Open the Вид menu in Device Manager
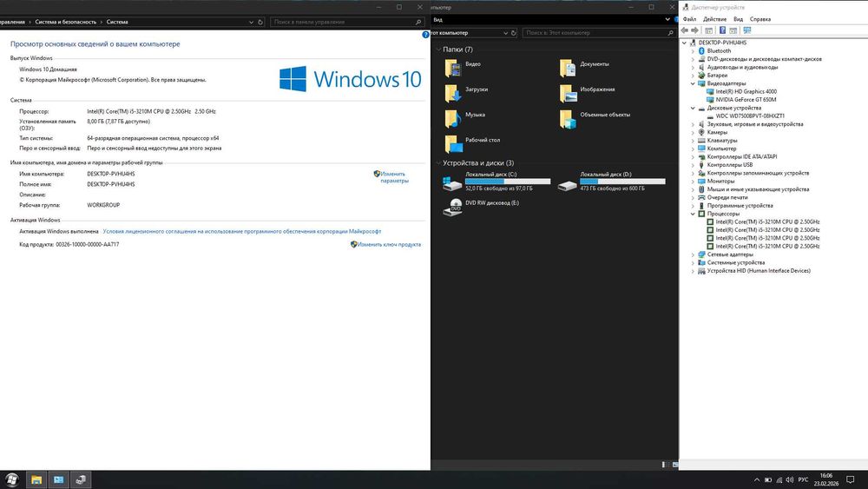 click(x=738, y=19)
